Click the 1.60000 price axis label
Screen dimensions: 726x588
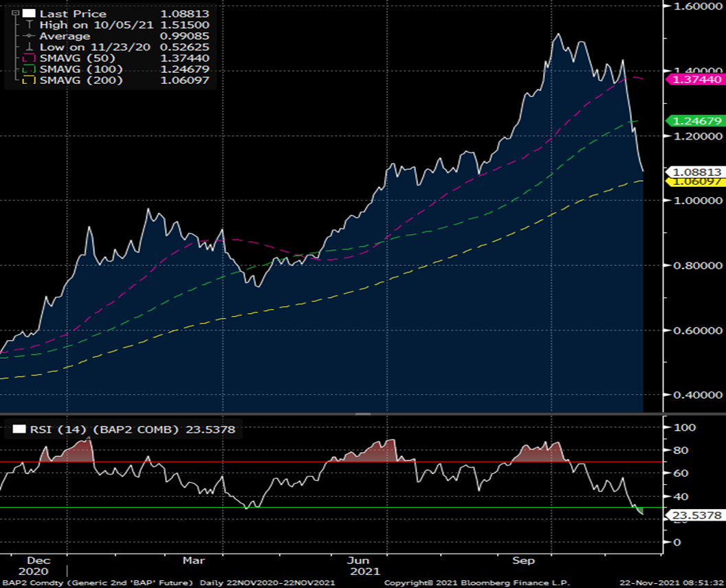point(698,6)
